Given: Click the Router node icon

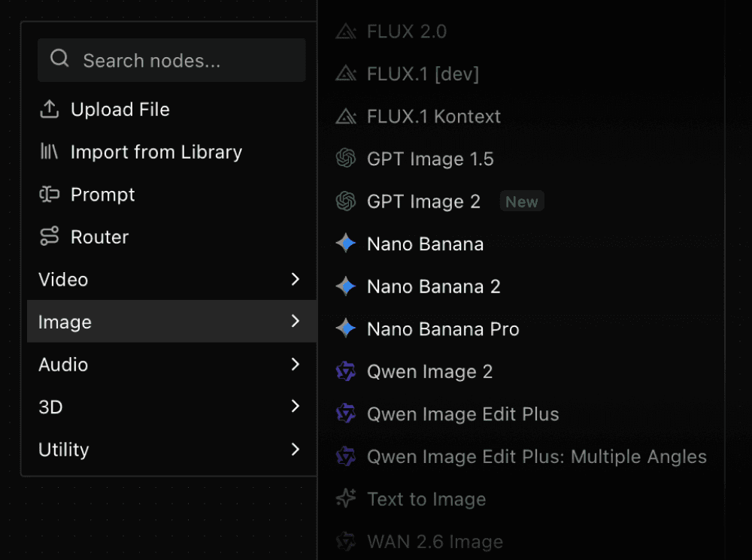Looking at the screenshot, I should (x=49, y=236).
